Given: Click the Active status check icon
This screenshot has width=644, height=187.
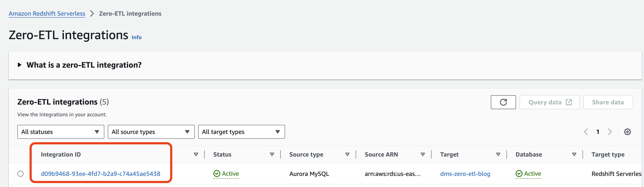Looking at the screenshot, I should [x=217, y=174].
